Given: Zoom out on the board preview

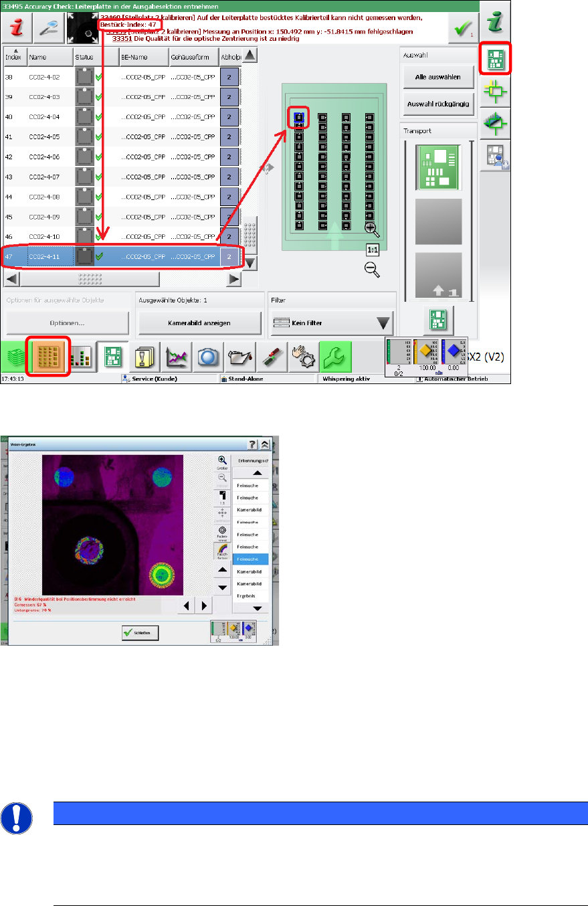Looking at the screenshot, I should coord(372,270).
